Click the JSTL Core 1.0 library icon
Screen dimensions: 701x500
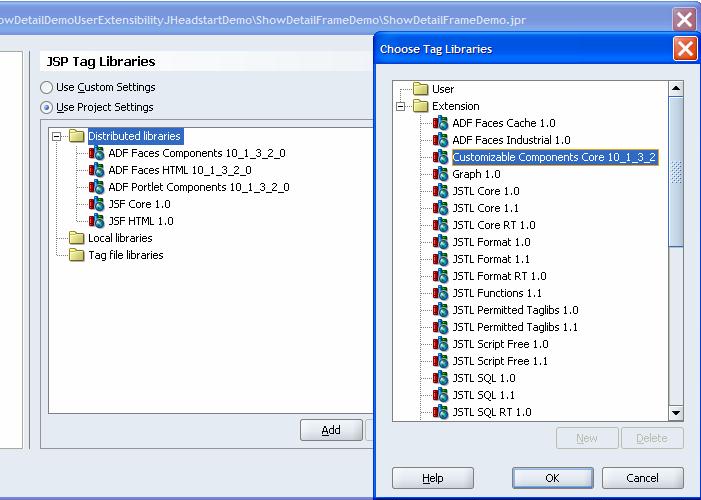tap(440, 191)
